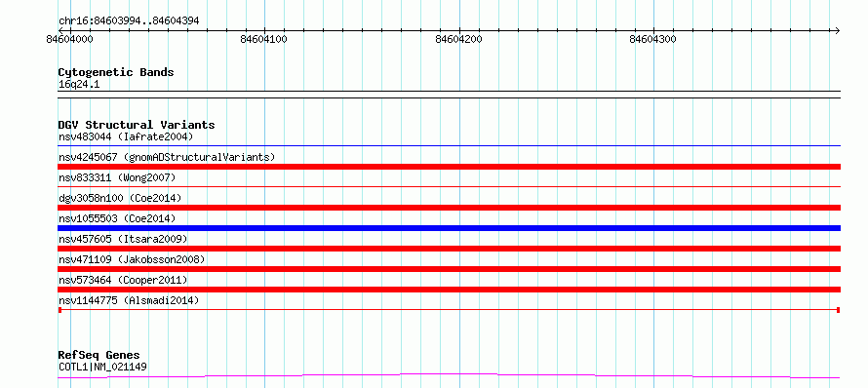Click ruler position 84604100

264,39
